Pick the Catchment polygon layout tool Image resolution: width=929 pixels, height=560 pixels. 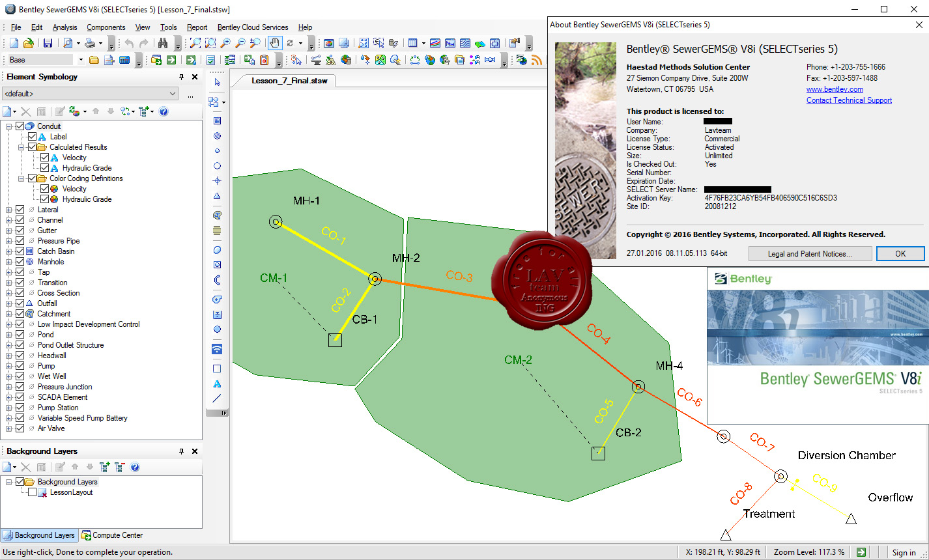click(x=217, y=215)
